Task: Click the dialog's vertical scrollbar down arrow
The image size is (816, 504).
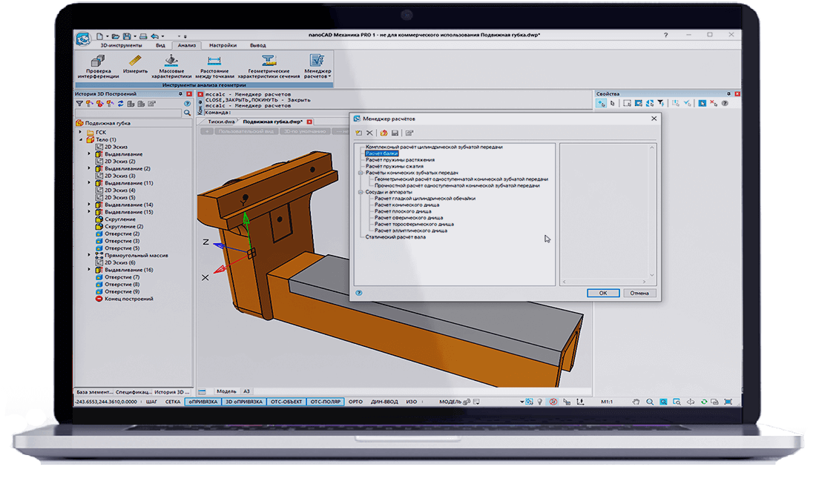Action: [652, 276]
